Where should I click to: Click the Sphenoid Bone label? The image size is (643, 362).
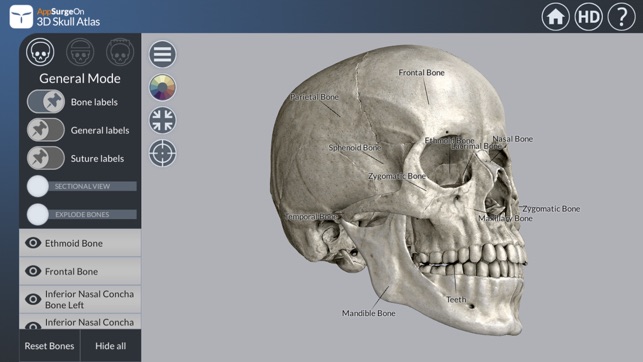coord(355,148)
